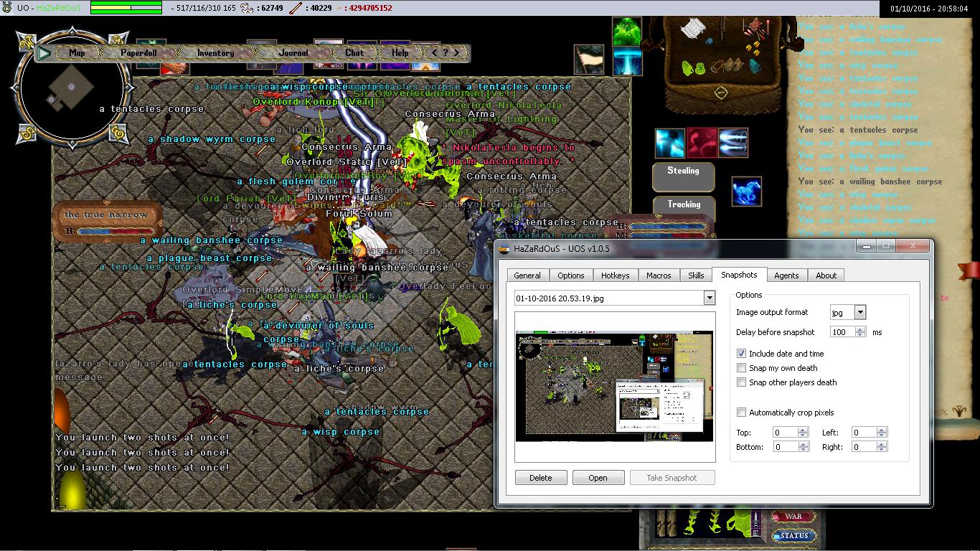This screenshot has width=980, height=551.
Task: Click the Left crop stepper arrows
Action: [882, 433]
